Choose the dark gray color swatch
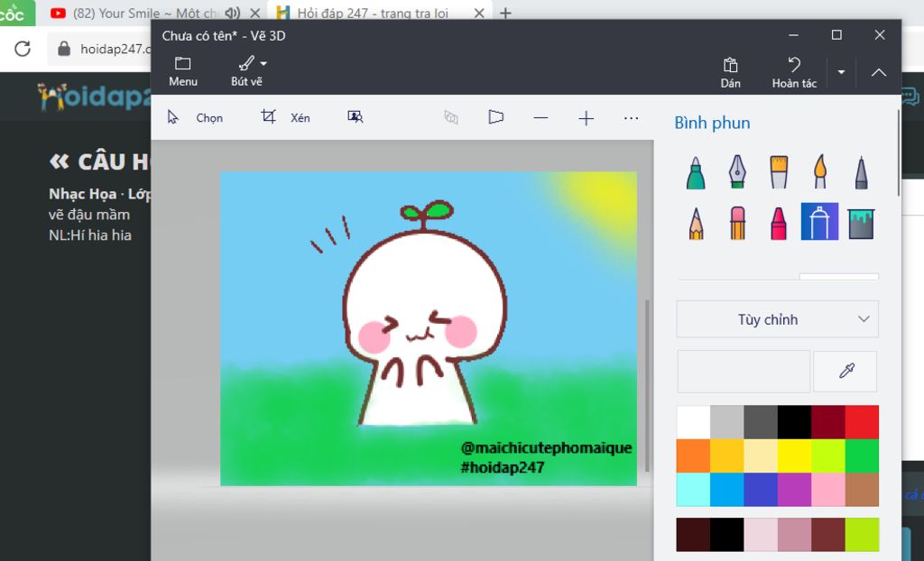Viewport: 924px width, 561px height. tap(760, 422)
